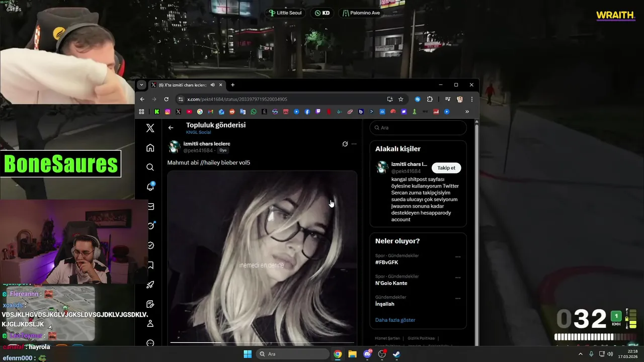
Task: Open X home via the X logo
Action: coord(150,128)
